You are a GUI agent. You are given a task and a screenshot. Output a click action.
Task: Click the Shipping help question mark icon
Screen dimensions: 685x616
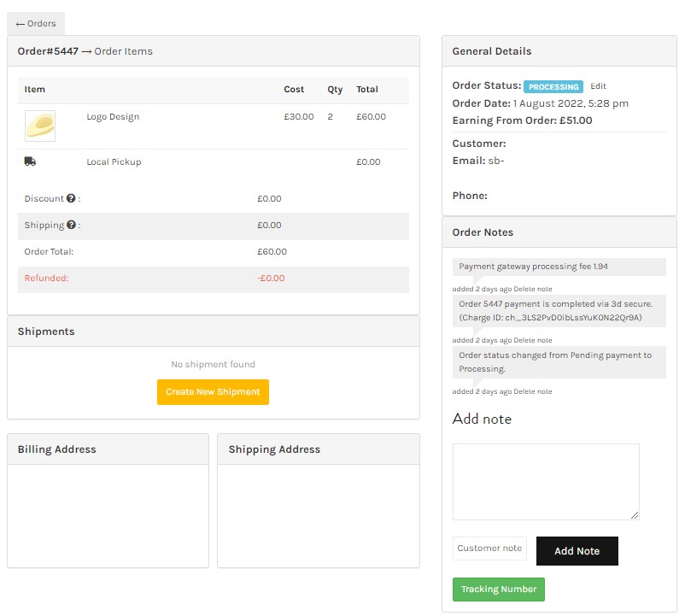click(x=71, y=226)
